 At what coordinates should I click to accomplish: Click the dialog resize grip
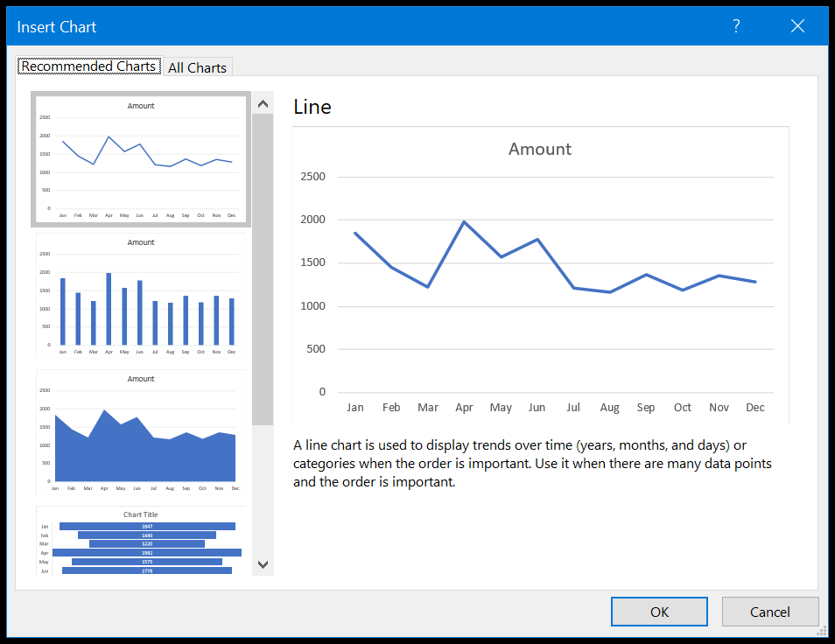tap(821, 632)
